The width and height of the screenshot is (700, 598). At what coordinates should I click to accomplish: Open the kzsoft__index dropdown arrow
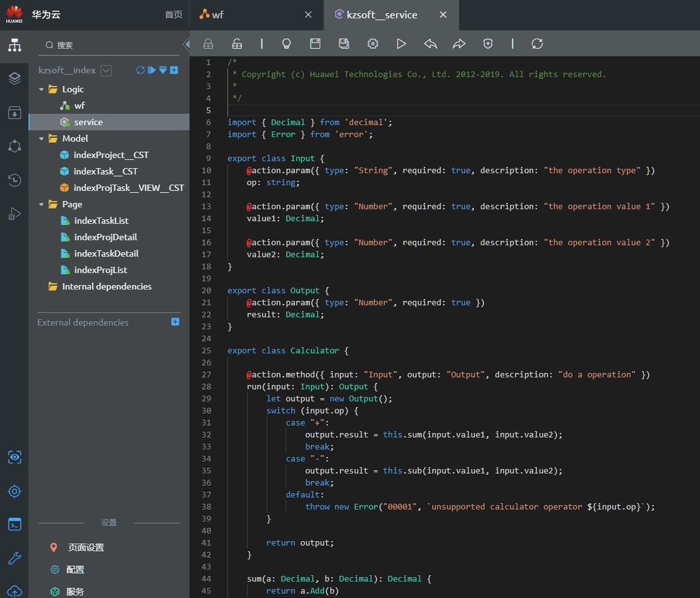tap(106, 71)
